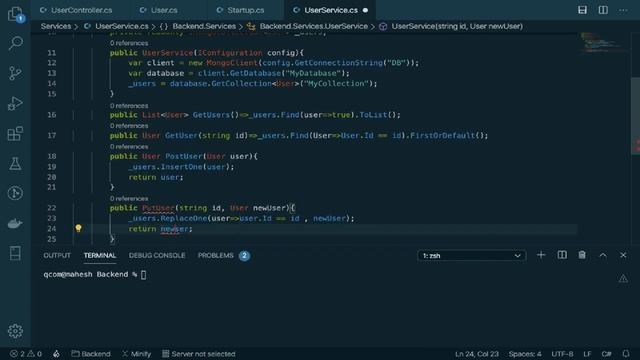The width and height of the screenshot is (640, 360).
Task: Click Server not selected status item
Action: (x=198, y=353)
